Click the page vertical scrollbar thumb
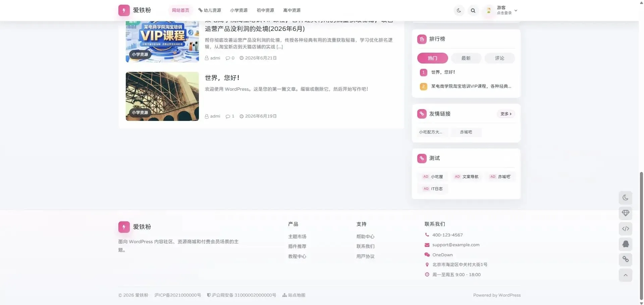Image resolution: width=644 pixels, height=305 pixels. coord(641,235)
